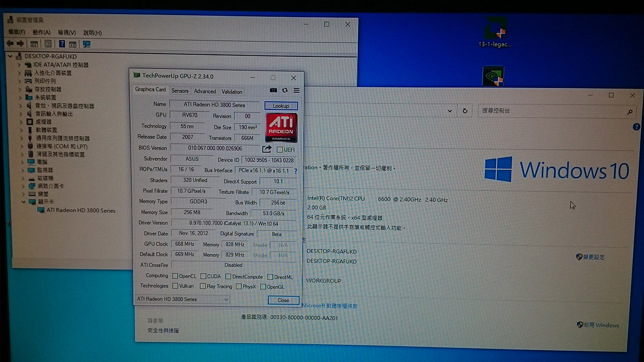Collapse the DESKTOP-RGAFUKD root node
The width and height of the screenshot is (644, 362).
click(x=11, y=56)
